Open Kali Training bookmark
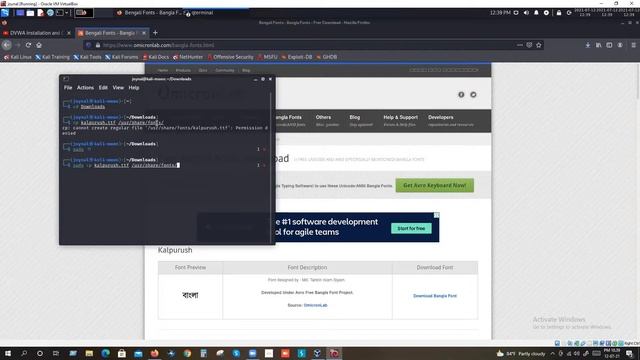Viewport: 640px width, 360px height. 52,57
